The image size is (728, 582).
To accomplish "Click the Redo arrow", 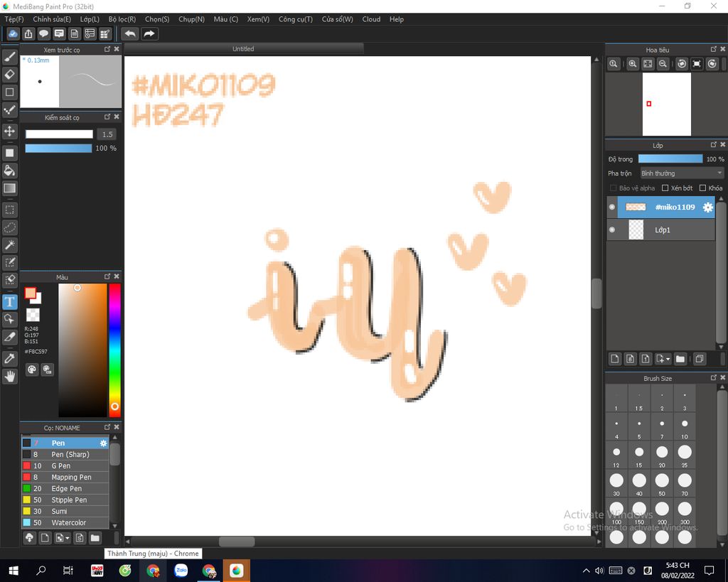I will [x=149, y=33].
